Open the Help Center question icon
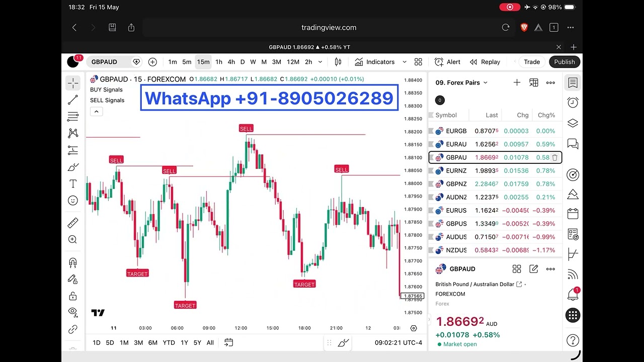The height and width of the screenshot is (362, 644). (573, 340)
